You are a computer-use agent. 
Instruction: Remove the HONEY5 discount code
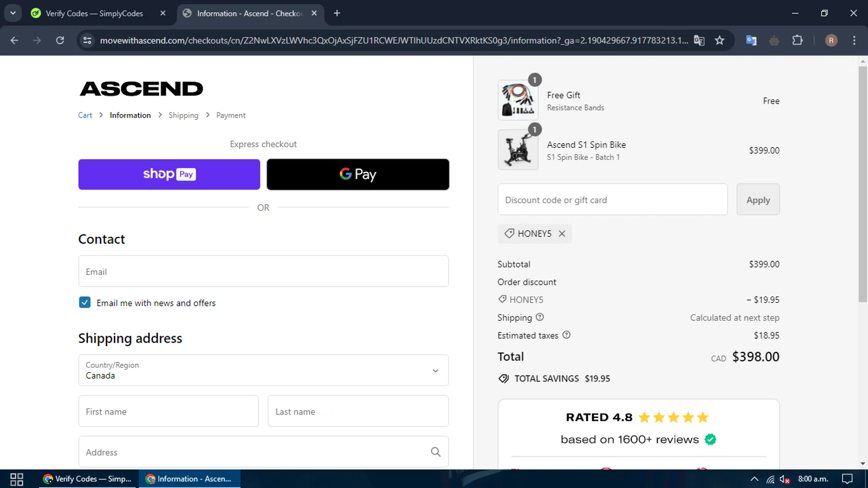pyautogui.click(x=562, y=234)
